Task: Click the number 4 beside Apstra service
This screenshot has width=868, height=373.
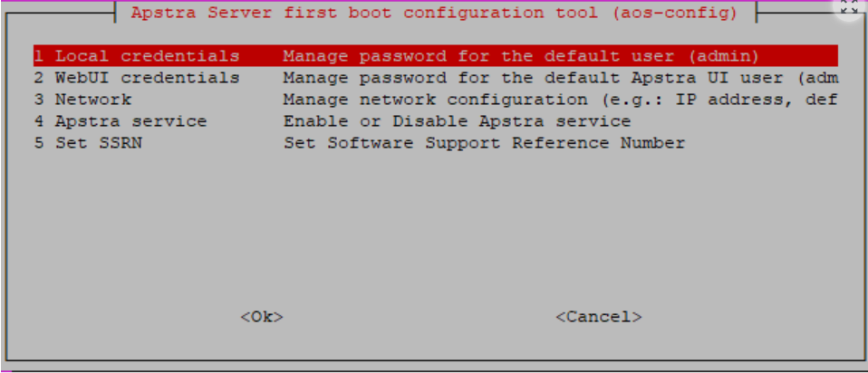Action: pos(39,121)
